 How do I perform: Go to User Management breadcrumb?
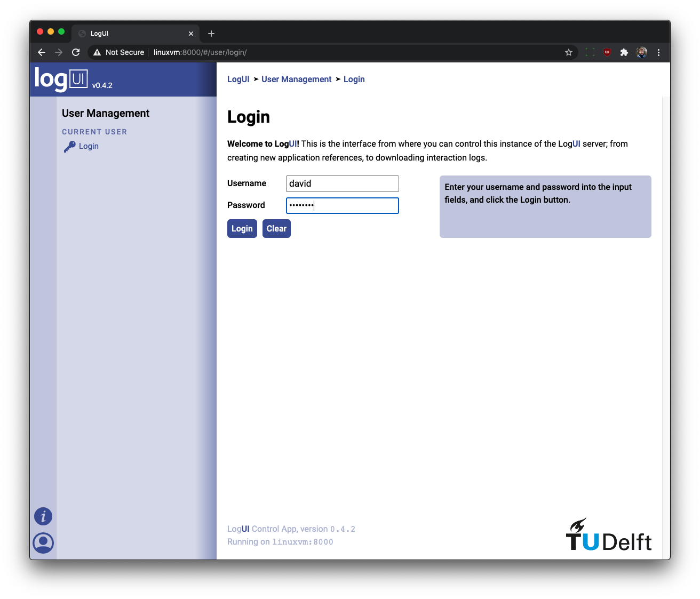click(x=297, y=79)
